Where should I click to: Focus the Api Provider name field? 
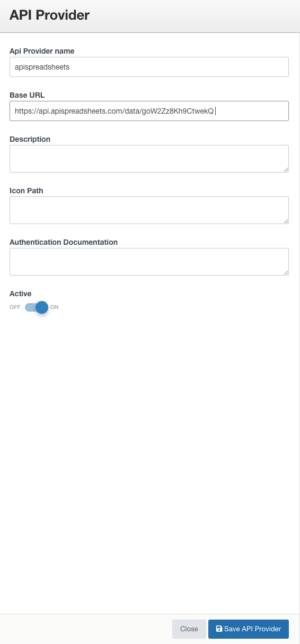pos(149,67)
